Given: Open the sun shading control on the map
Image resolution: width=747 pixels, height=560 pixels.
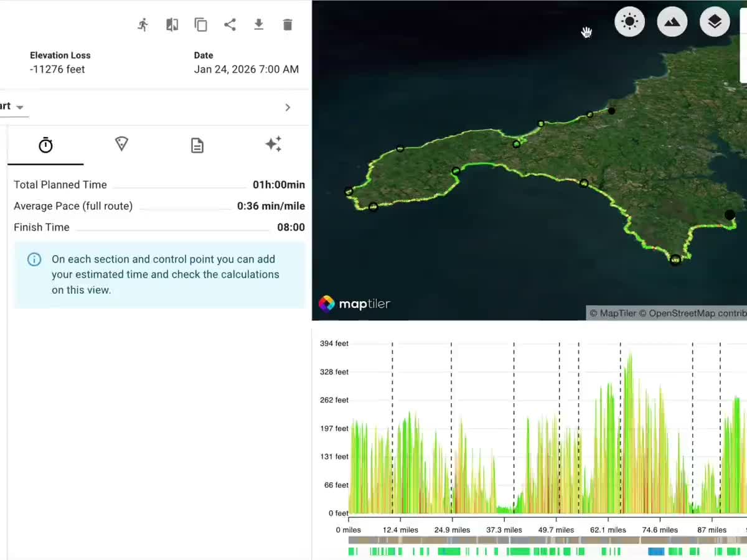Looking at the screenshot, I should click(x=629, y=21).
